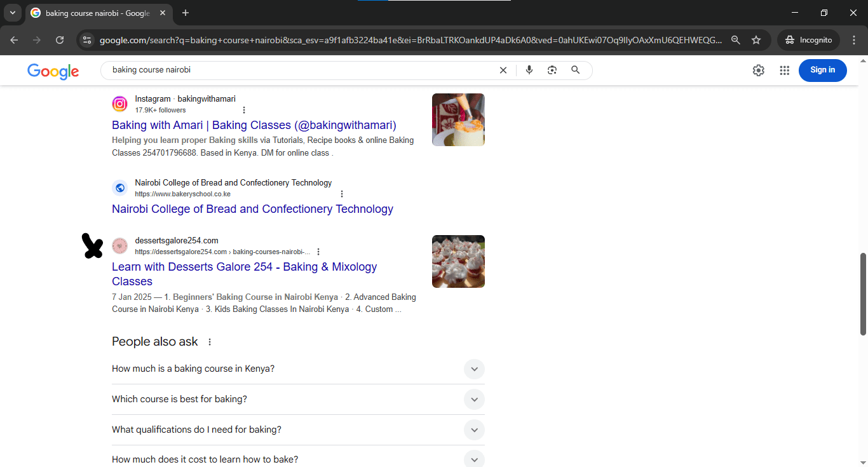Viewport: 868px width, 467px height.
Task: Bookmark this tab with the star
Action: tap(756, 40)
